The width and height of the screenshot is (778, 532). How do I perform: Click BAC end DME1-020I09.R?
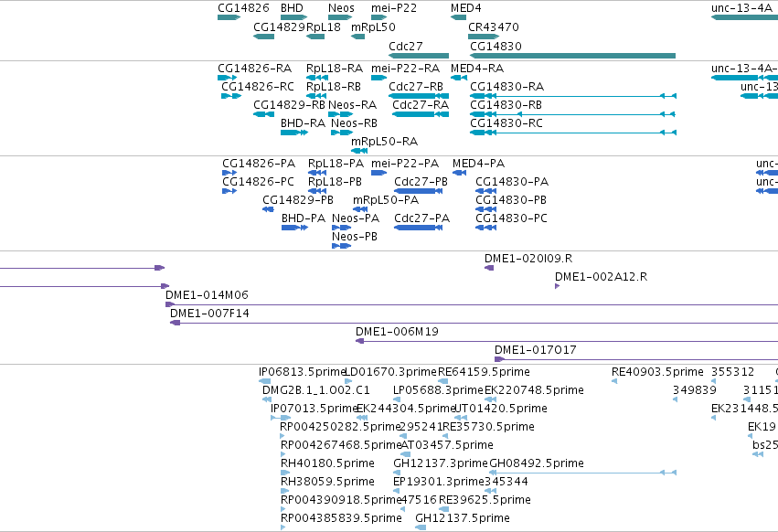point(489,268)
